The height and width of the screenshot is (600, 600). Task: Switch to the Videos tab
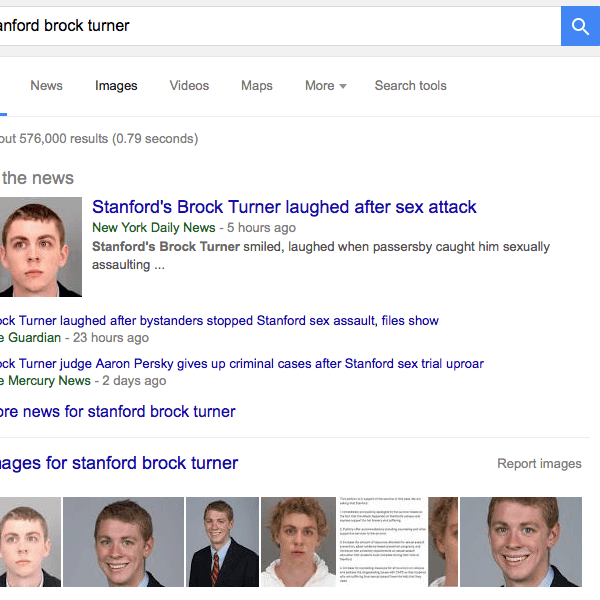[x=189, y=85]
